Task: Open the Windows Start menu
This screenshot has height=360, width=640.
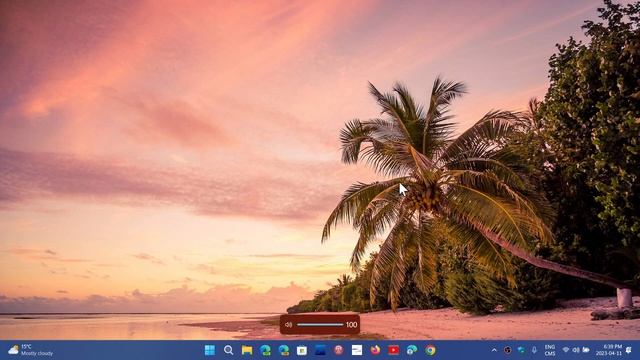Action: click(x=210, y=350)
